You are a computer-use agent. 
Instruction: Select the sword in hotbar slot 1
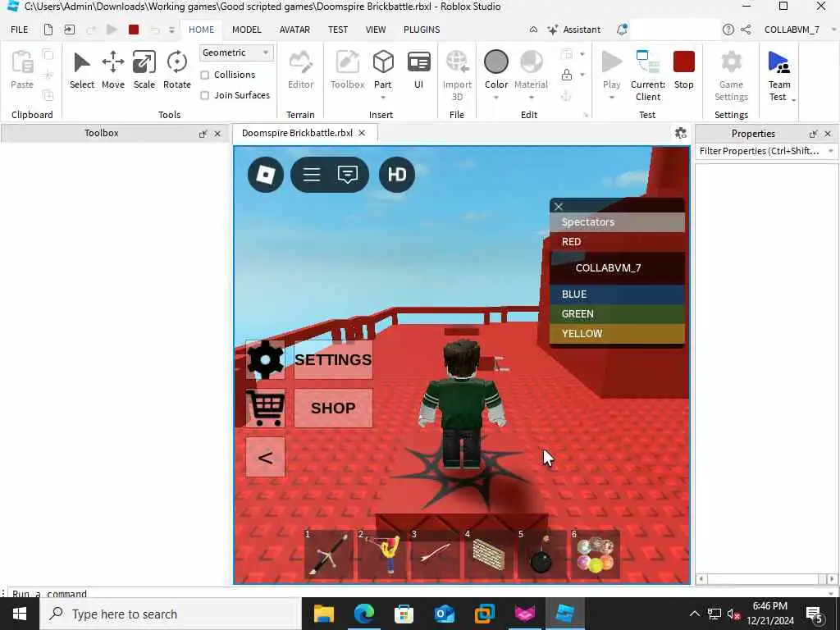pyautogui.click(x=329, y=555)
